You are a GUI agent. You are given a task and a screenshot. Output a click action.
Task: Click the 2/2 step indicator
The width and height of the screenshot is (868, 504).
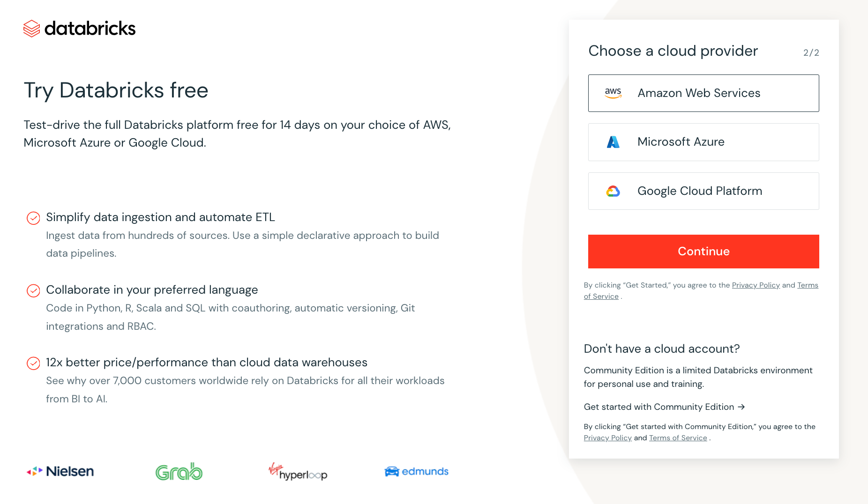tap(811, 53)
